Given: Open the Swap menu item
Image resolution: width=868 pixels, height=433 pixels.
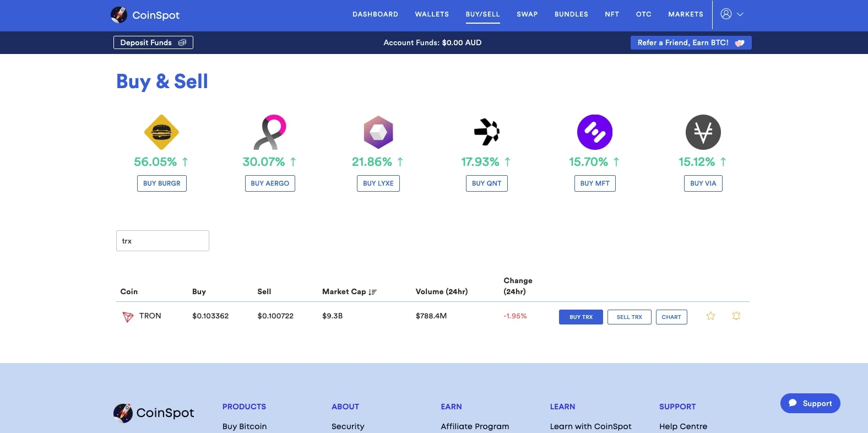Looking at the screenshot, I should [527, 14].
